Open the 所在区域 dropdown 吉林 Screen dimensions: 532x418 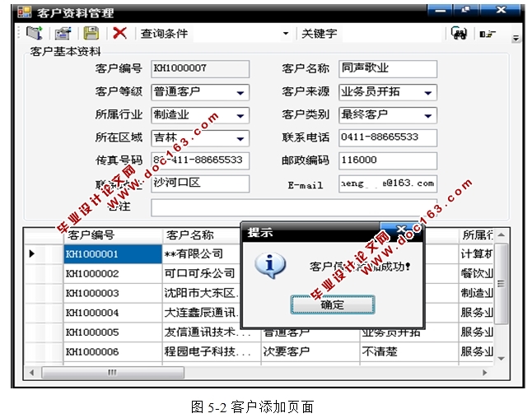tap(240, 138)
